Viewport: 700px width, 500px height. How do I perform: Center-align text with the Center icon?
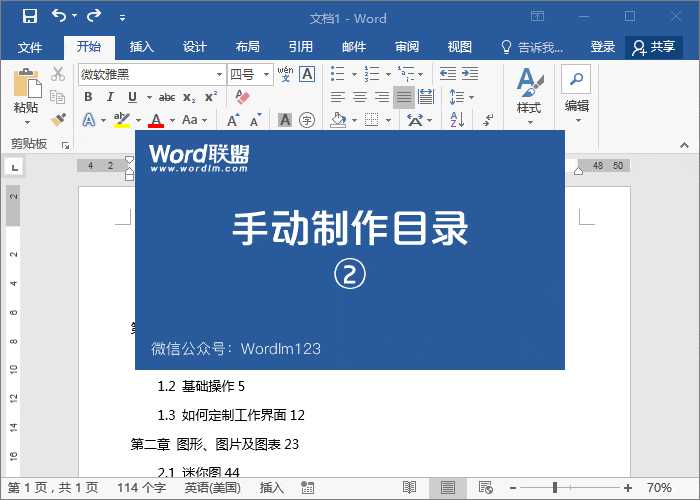tap(360, 97)
